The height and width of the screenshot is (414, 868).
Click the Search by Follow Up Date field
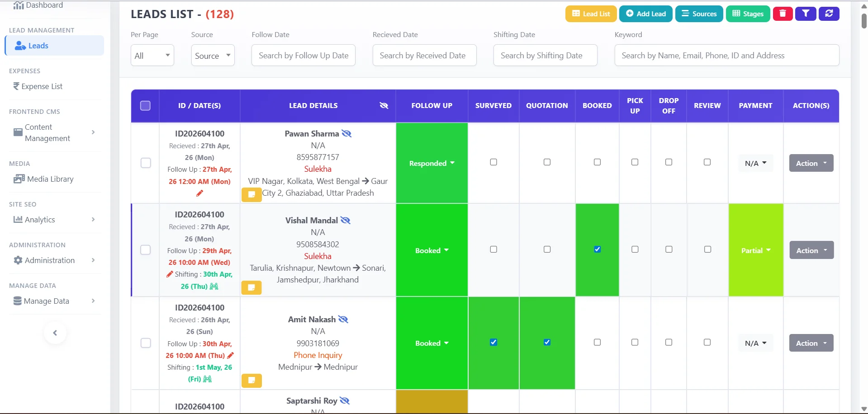[304, 55]
